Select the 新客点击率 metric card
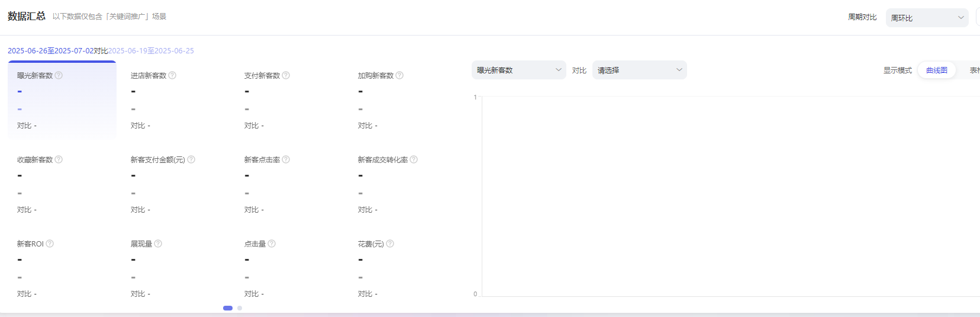The image size is (980, 317). (289, 184)
